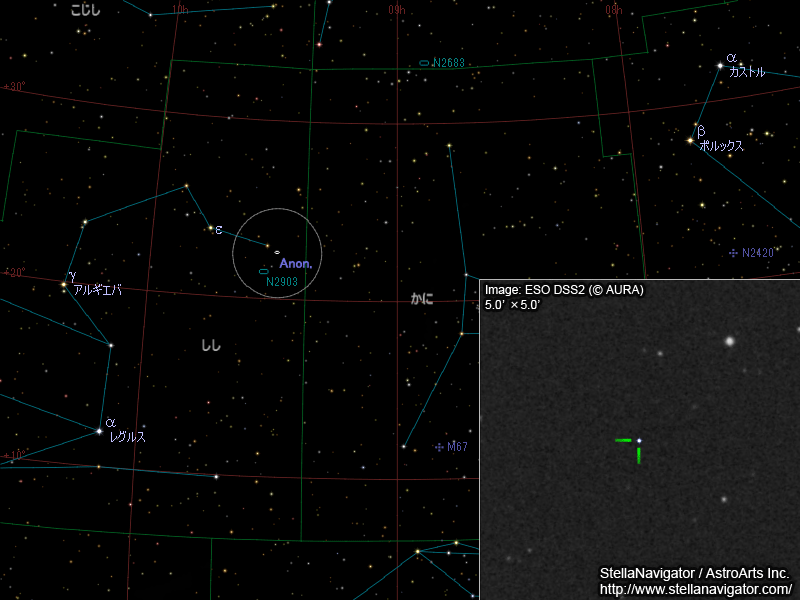800x600 pixels.
Task: Click the こじし constellation label
Action: [x=88, y=10]
